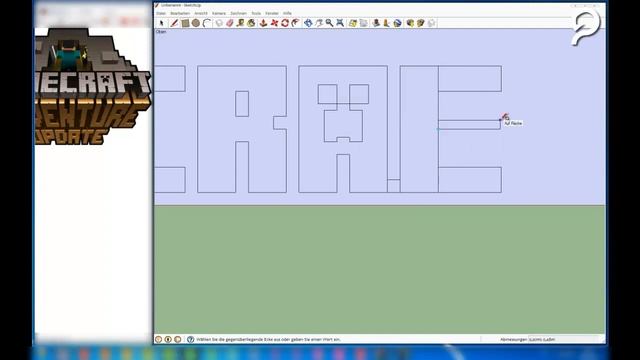
Task: Pick the Line pencil tool
Action: coord(174,23)
